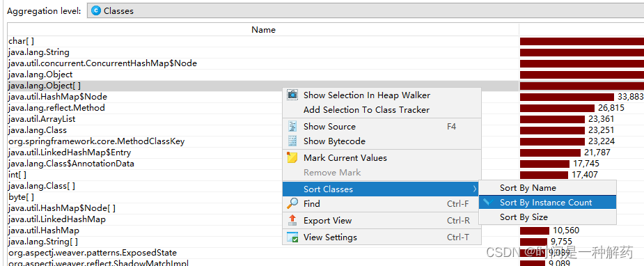This screenshot has width=644, height=266.
Task: Select the java.util.concurrent.ConcurrentHashMap$Node row
Action: tap(263, 63)
